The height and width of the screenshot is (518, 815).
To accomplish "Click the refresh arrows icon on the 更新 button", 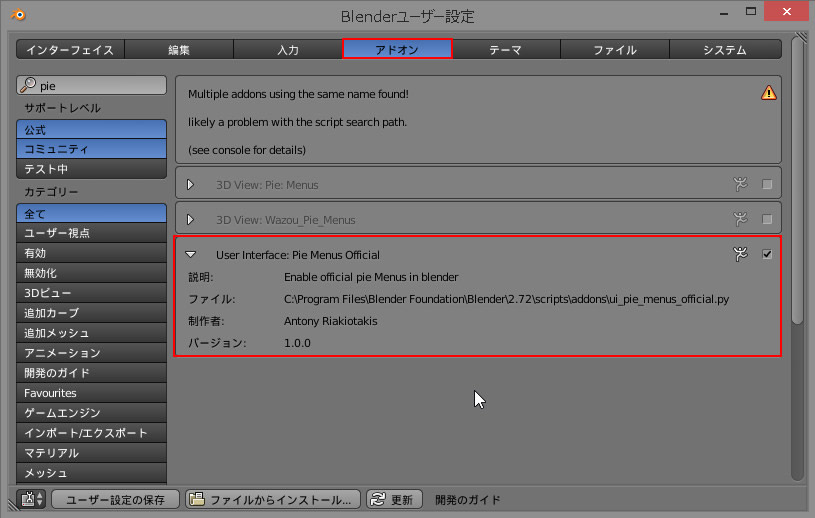I will (378, 499).
